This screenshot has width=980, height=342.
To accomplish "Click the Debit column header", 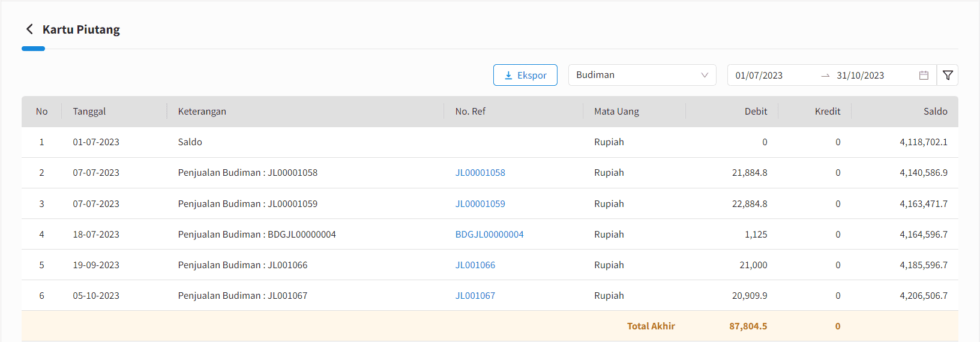I will click(756, 112).
